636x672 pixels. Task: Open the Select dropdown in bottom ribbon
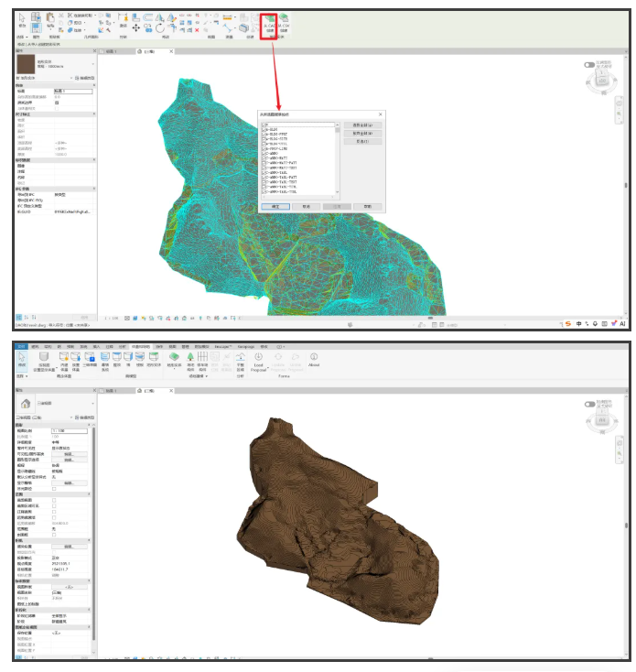(22, 376)
